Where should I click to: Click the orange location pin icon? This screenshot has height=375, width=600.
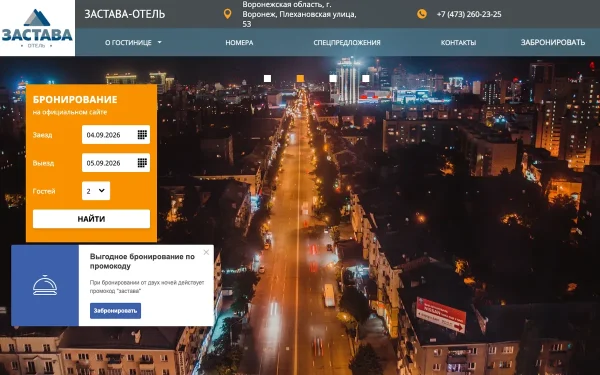227,14
